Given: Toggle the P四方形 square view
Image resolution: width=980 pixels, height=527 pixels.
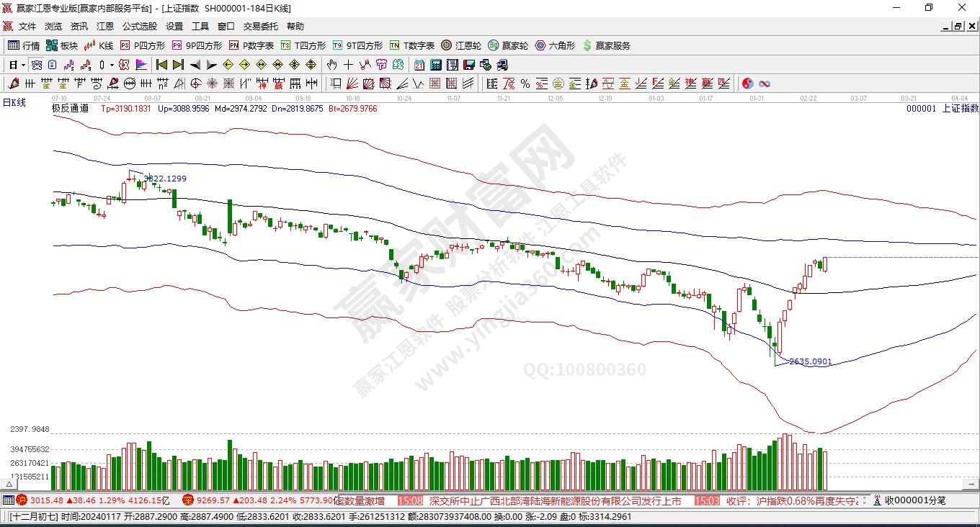Looking at the screenshot, I should coord(143,45).
